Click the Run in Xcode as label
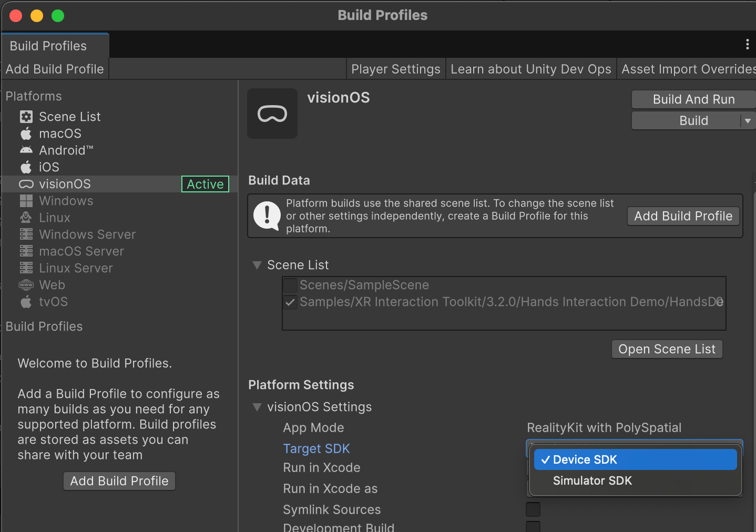 tap(330, 488)
